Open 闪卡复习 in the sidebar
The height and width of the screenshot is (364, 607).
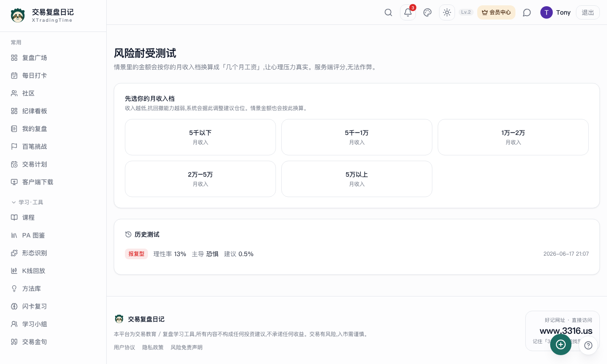click(x=53, y=306)
